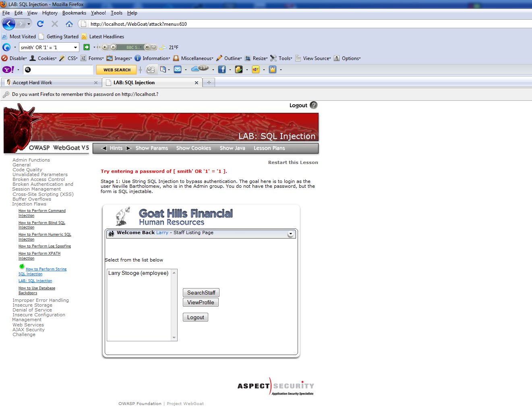Open the Miscellaneous web developer menu
This screenshot has height=407, width=532.
(193, 58)
